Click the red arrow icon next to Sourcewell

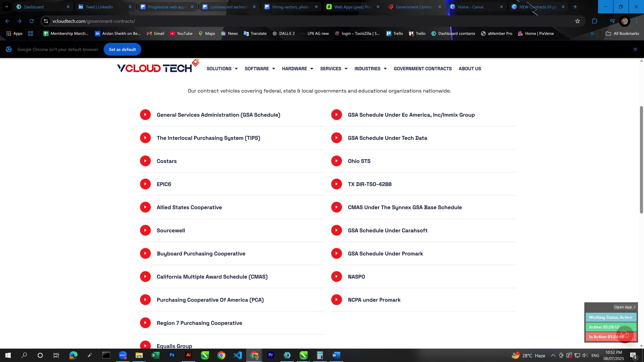coord(145,230)
